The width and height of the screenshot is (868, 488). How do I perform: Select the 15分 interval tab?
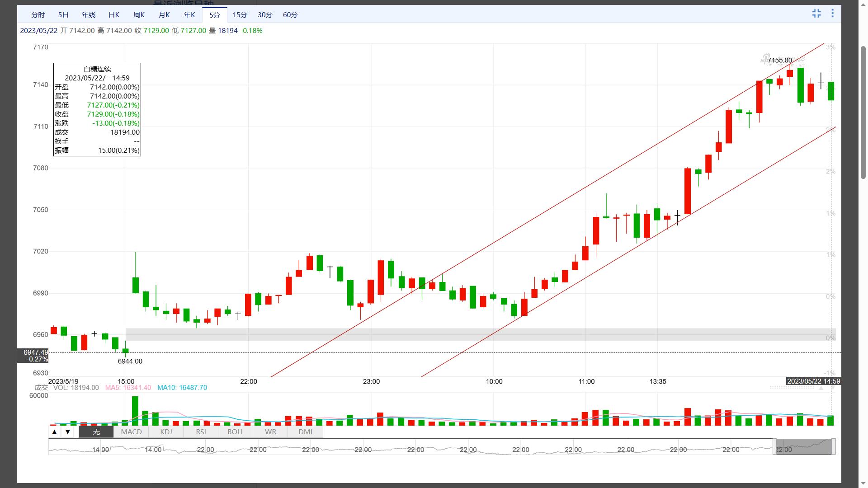(x=240, y=15)
